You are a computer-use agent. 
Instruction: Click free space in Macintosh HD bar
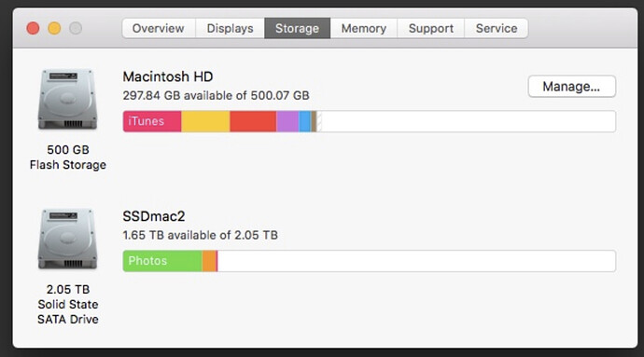click(469, 121)
